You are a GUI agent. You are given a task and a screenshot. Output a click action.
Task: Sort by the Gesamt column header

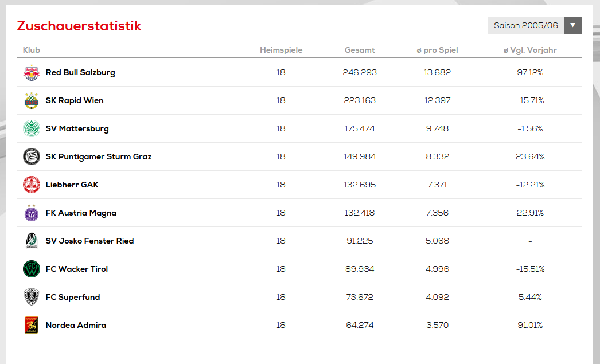pyautogui.click(x=360, y=50)
